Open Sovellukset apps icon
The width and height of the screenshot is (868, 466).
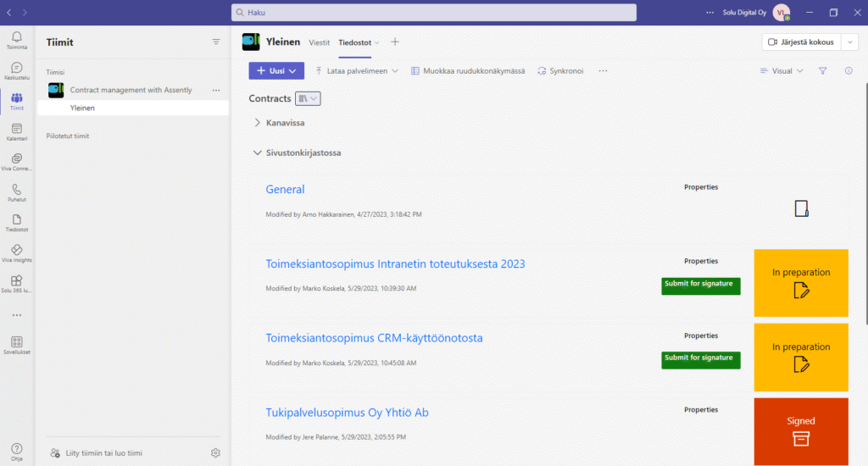17,345
